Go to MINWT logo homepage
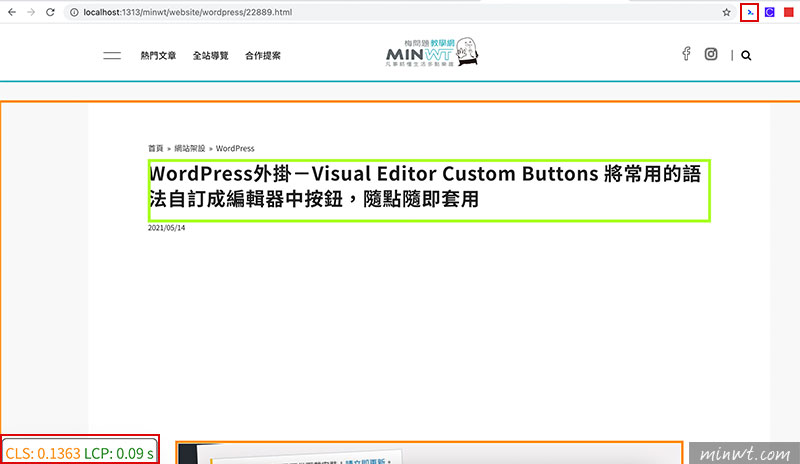 (432, 52)
